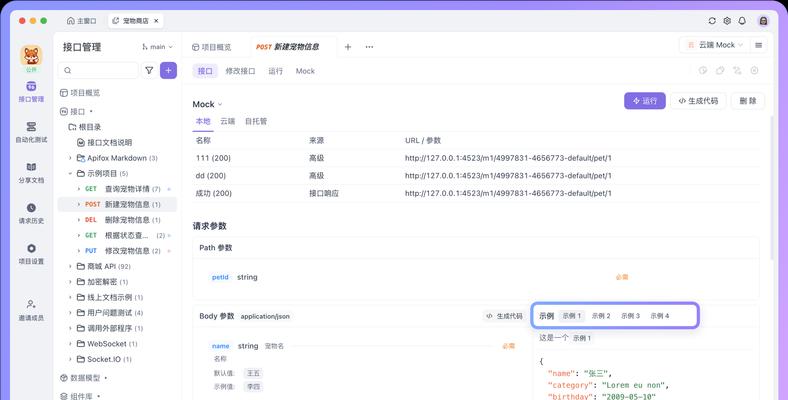Click the 成功 (200) mock row
This screenshot has width=788, height=400.
pos(475,193)
